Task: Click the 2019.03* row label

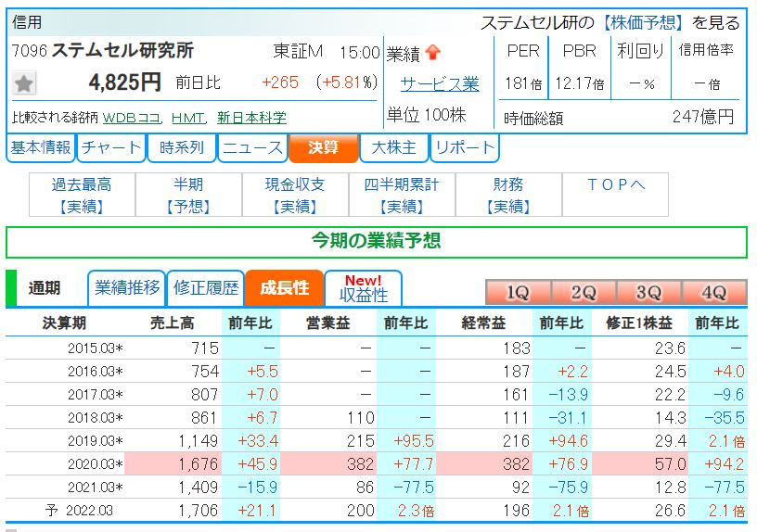Action: coord(96,441)
